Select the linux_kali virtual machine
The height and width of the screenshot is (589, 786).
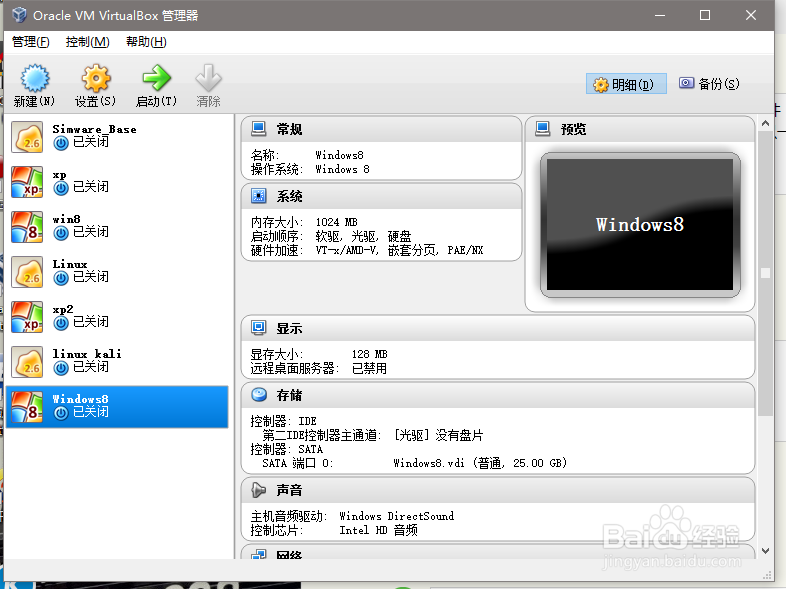tap(117, 362)
